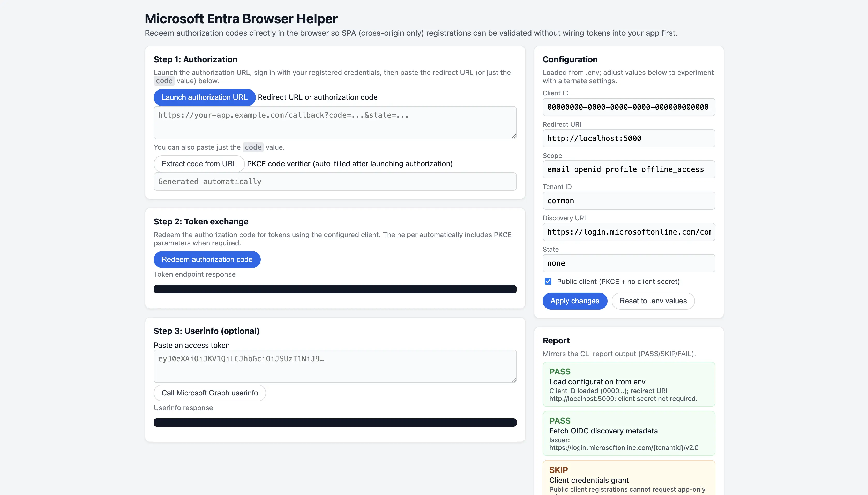Click the Token endpoint response output area
Image resolution: width=868 pixels, height=495 pixels.
335,289
